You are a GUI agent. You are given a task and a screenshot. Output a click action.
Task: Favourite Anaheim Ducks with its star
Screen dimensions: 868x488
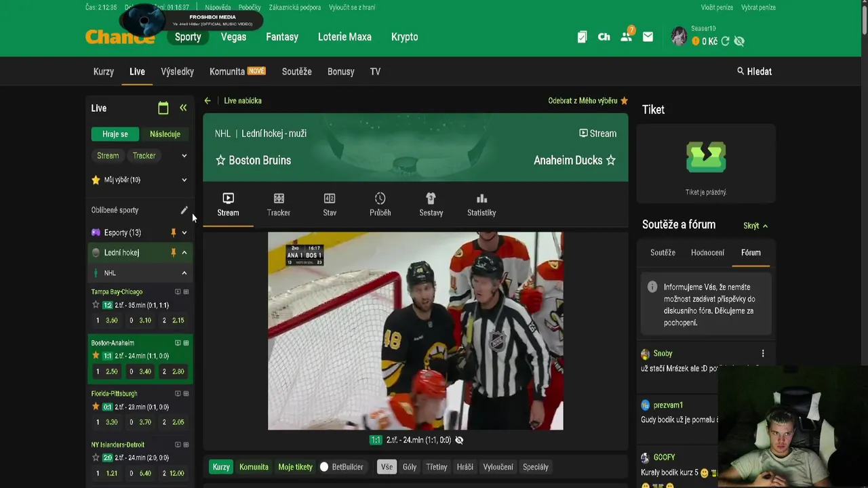click(610, 161)
